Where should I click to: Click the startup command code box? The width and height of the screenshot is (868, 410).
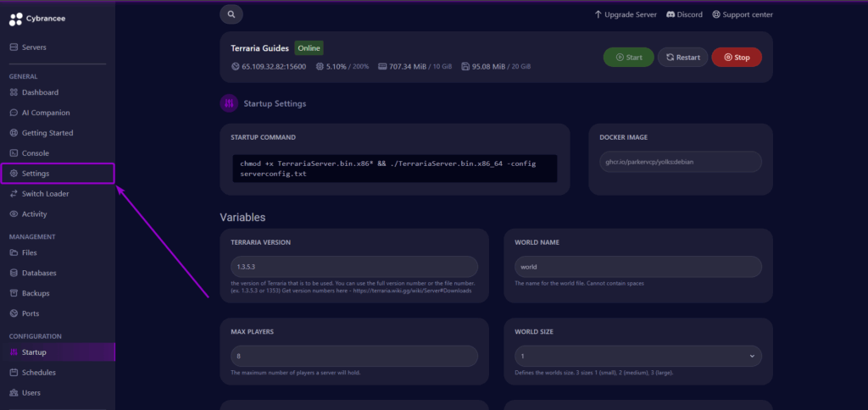click(395, 169)
